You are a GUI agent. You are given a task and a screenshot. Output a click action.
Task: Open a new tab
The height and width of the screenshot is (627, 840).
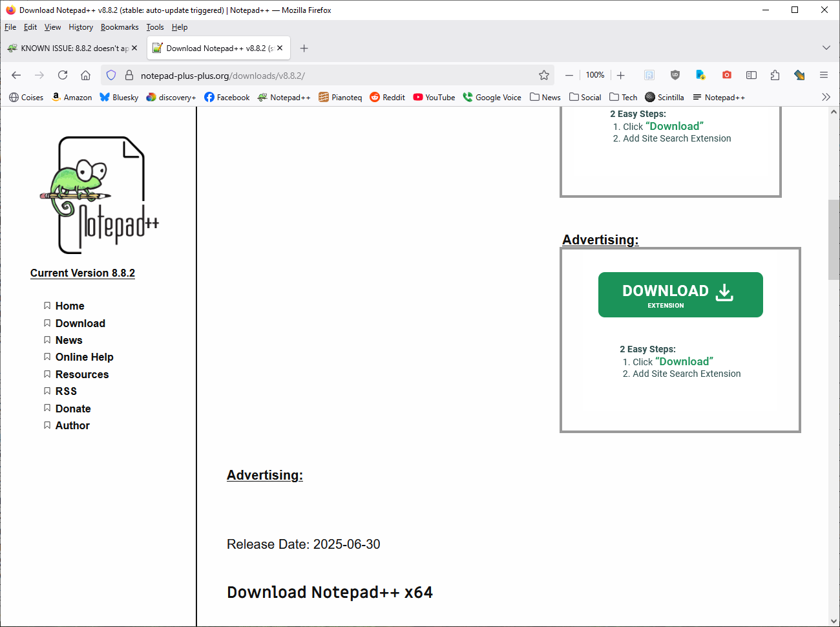(x=304, y=48)
